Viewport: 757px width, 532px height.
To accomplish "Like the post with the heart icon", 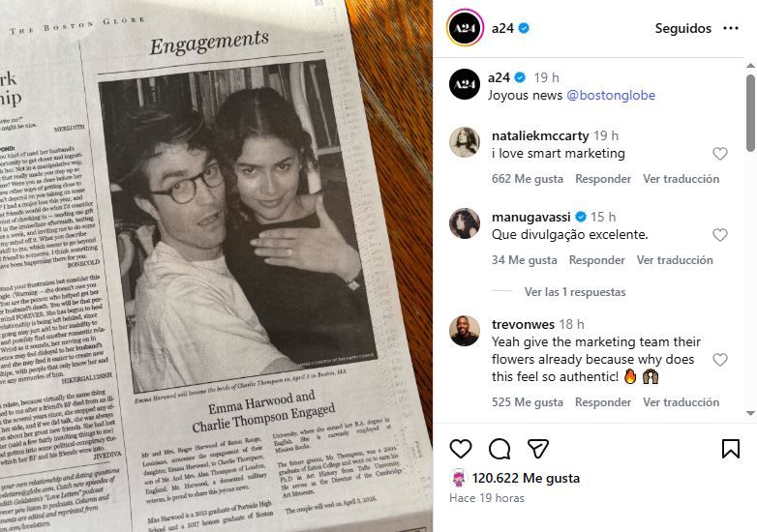I will [x=461, y=449].
